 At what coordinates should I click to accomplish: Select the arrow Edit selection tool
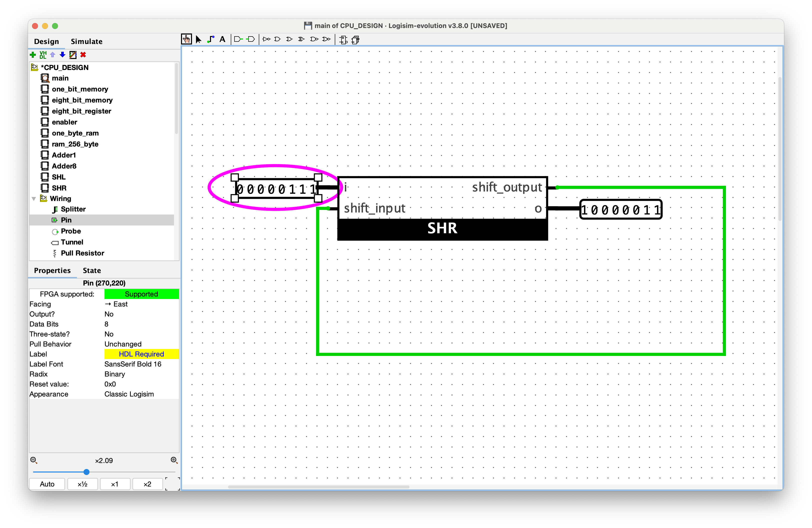(198, 39)
